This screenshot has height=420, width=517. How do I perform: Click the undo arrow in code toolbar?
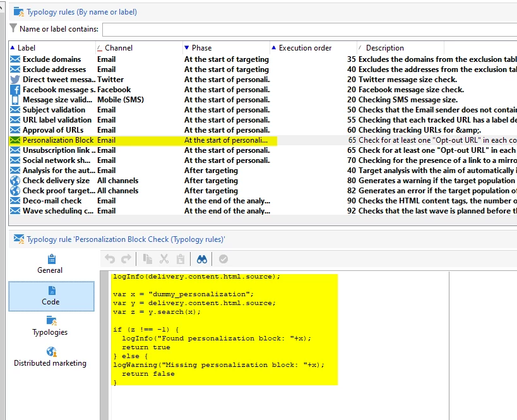tap(110, 259)
